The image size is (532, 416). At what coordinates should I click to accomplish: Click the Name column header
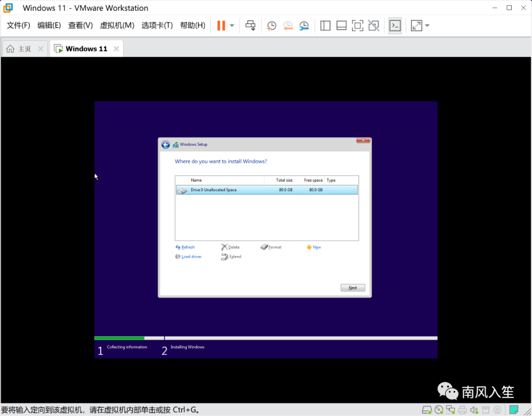[x=226, y=180]
